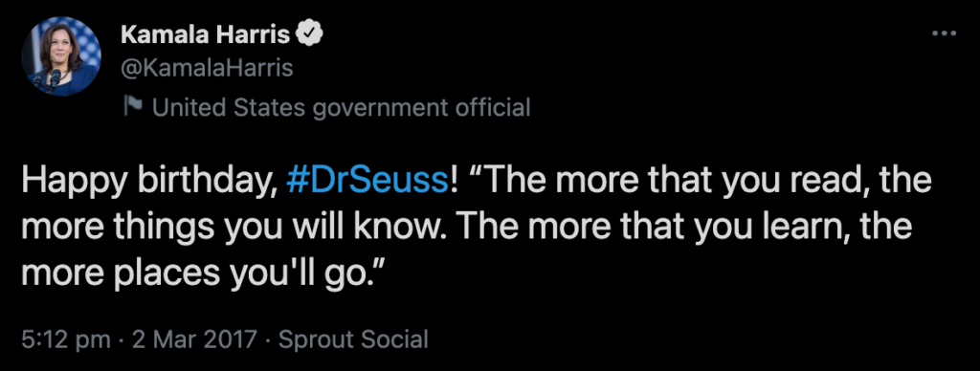Open the Sprout Social source link
Viewport: 980px width, 371px height.
pos(353,339)
